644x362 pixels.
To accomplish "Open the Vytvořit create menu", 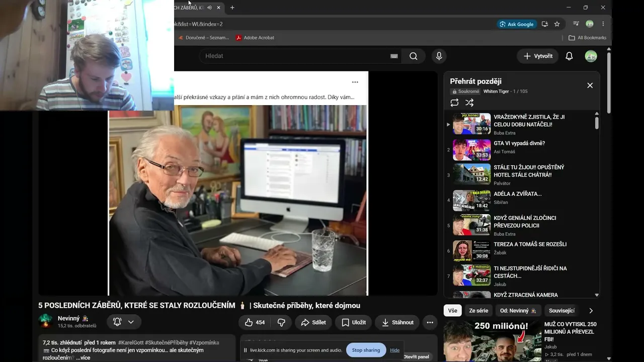I will tap(538, 56).
